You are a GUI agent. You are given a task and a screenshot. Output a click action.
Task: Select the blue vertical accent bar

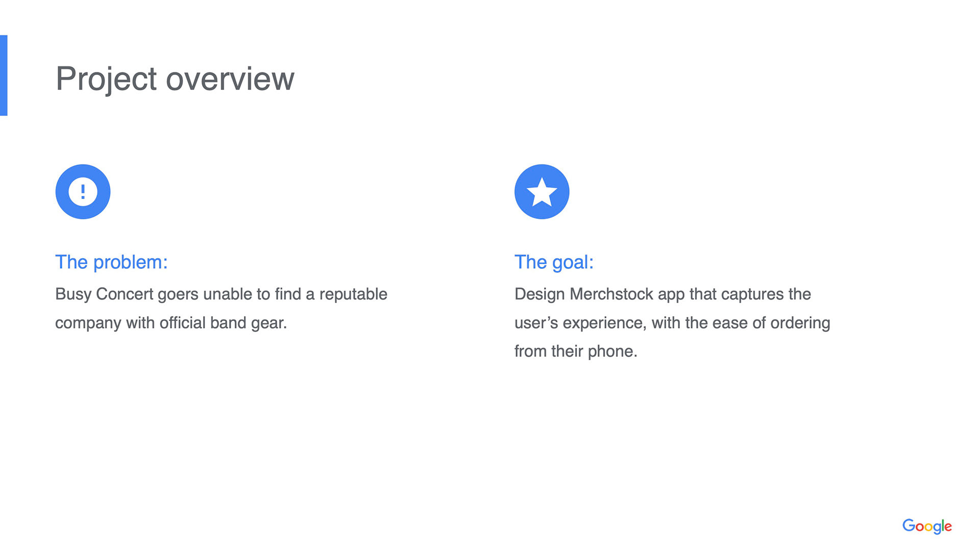[4, 76]
